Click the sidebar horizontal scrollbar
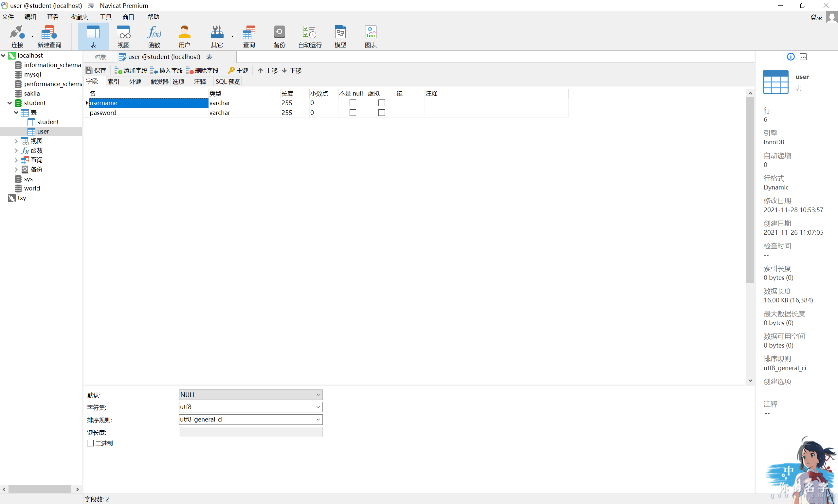This screenshot has width=838, height=504. [39, 489]
